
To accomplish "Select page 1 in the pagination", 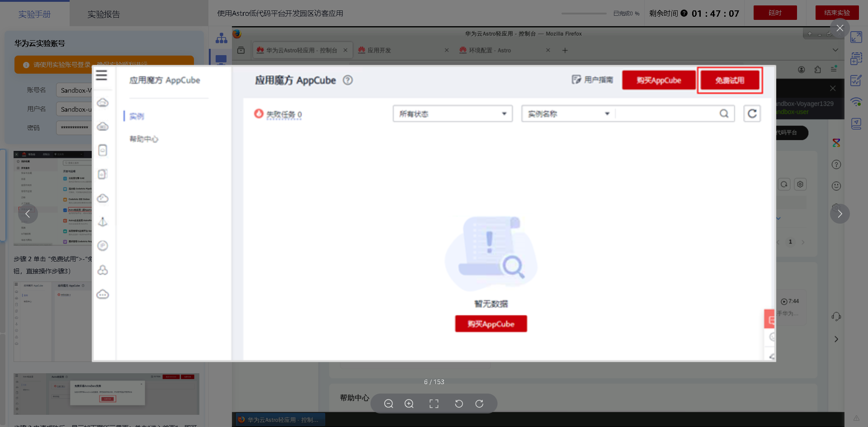I will (x=790, y=242).
